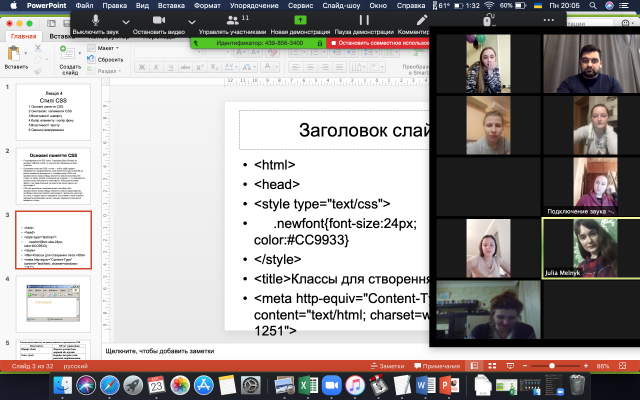Open Файл menu

pos(84,5)
